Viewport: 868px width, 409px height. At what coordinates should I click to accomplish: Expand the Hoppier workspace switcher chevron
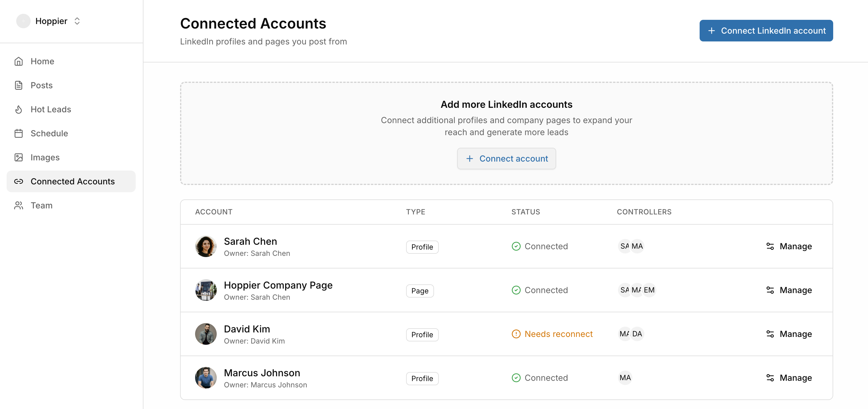click(77, 21)
